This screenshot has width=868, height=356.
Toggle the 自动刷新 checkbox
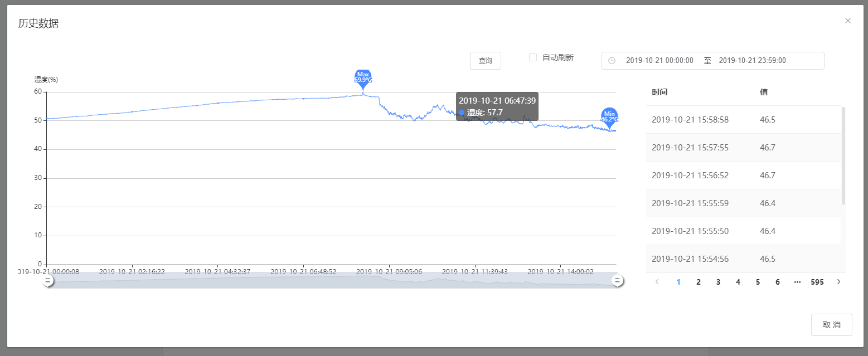[x=533, y=57]
